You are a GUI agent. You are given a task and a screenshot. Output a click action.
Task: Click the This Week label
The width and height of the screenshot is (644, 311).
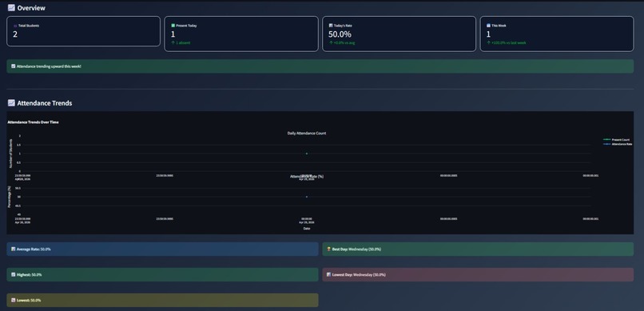tap(499, 26)
